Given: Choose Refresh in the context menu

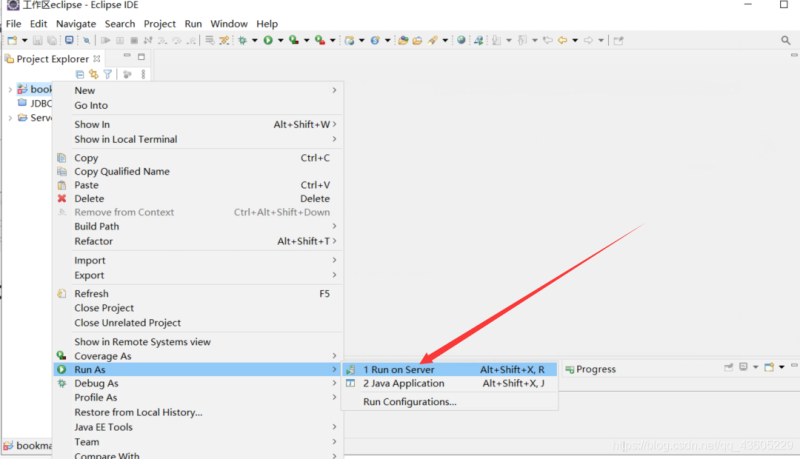Looking at the screenshot, I should [x=198, y=294].
